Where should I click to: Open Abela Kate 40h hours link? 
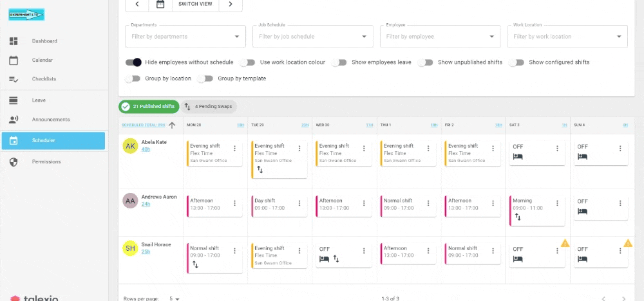[x=146, y=150]
